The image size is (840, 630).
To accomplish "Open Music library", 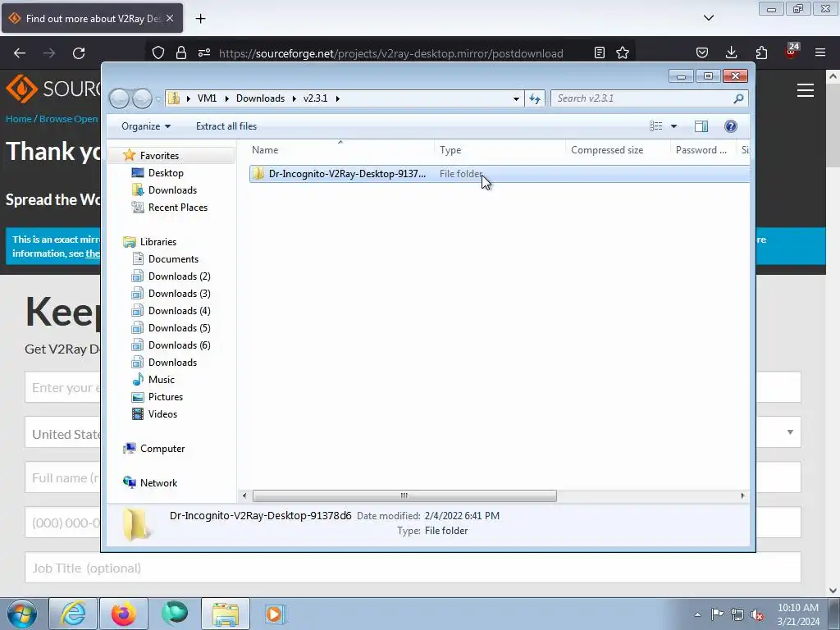I will (x=162, y=379).
